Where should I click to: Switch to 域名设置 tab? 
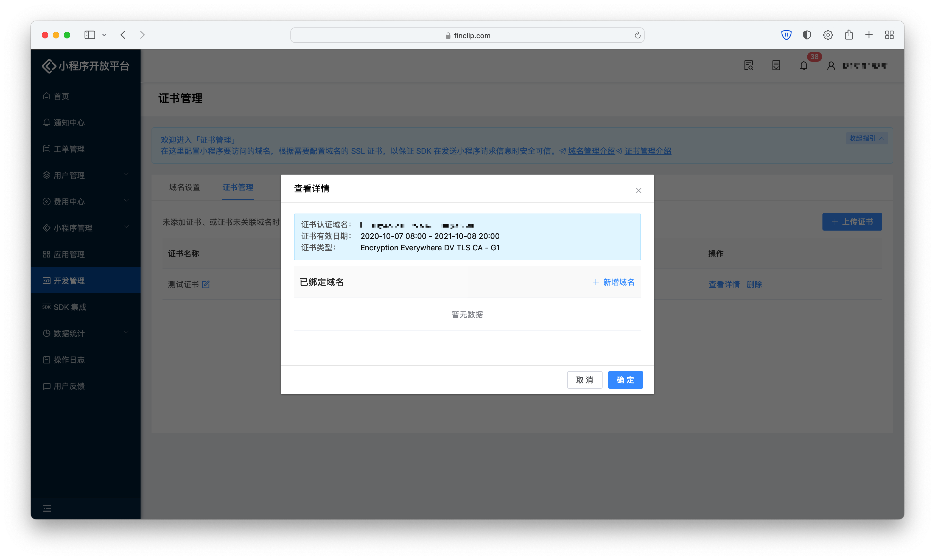184,187
